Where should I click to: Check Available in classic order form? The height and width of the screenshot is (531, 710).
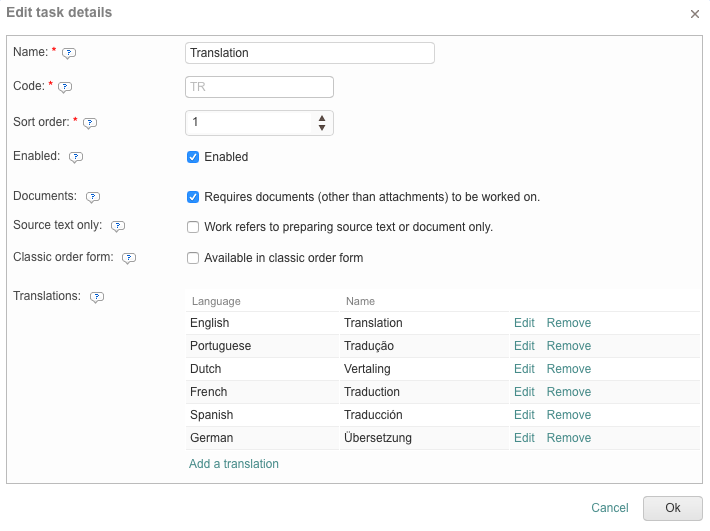pyautogui.click(x=193, y=258)
